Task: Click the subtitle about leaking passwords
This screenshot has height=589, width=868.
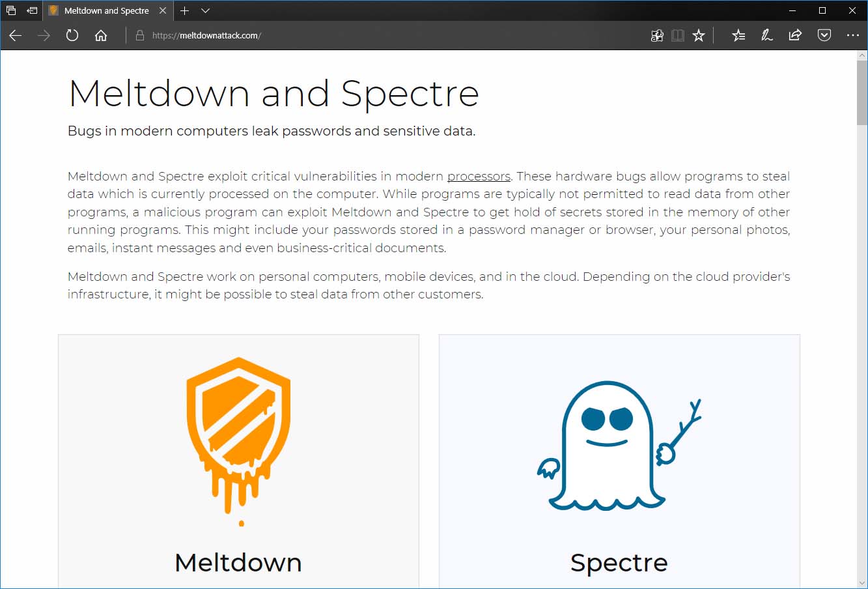Action: 272,131
